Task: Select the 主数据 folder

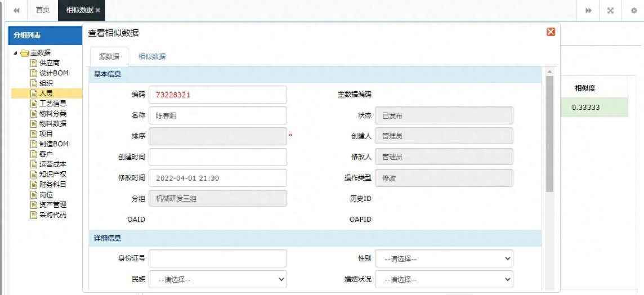Action: pyautogui.click(x=41, y=52)
